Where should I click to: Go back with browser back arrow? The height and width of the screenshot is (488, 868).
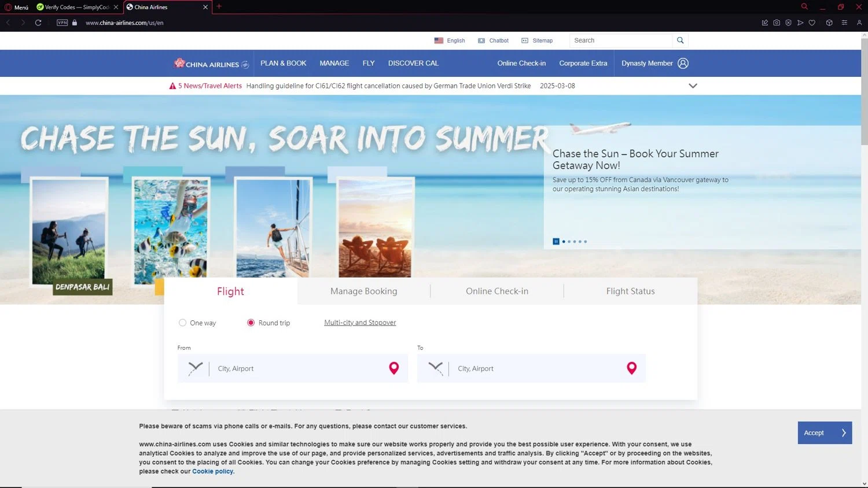[8, 23]
